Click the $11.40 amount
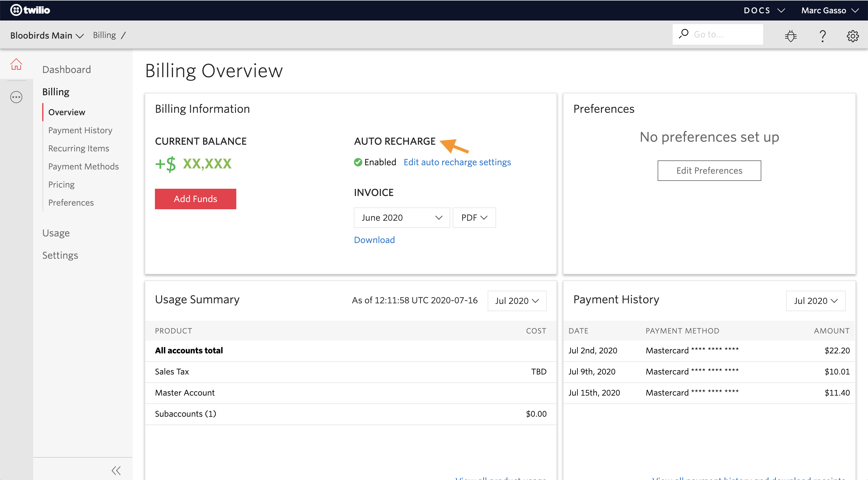868x480 pixels. [x=837, y=393]
